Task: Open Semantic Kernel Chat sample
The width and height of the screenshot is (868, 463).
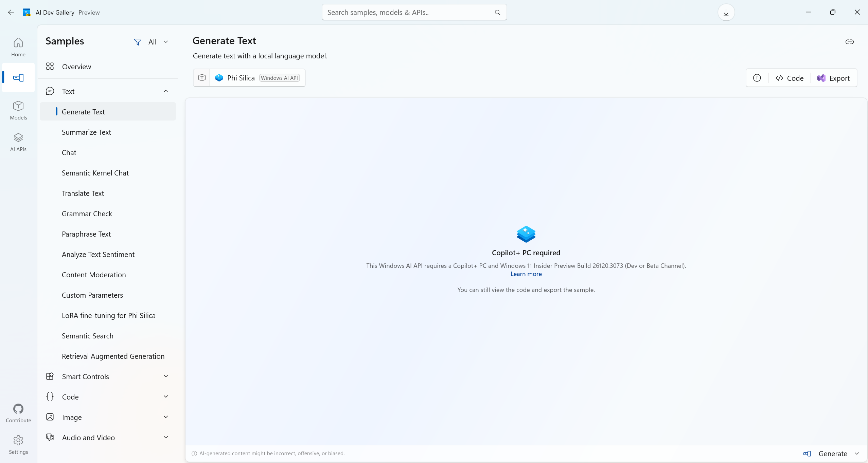Action: [108, 173]
